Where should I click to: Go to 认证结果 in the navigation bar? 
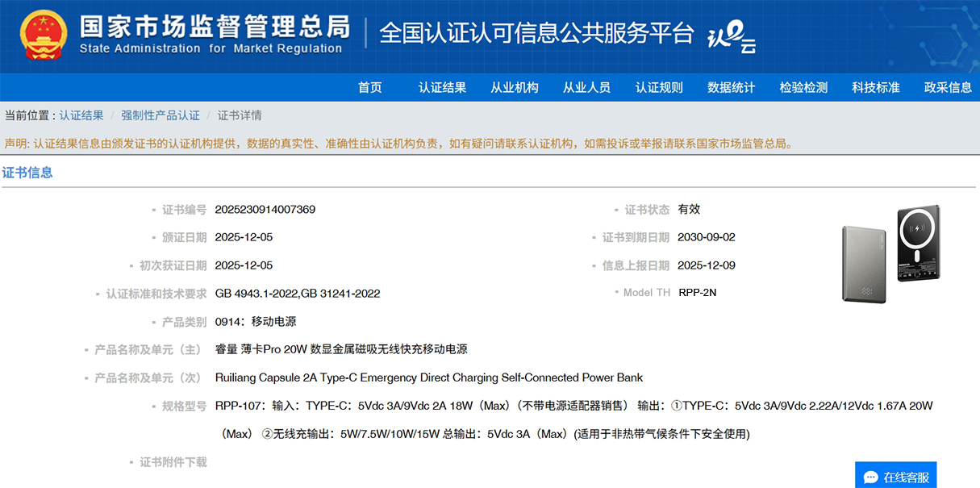pos(443,87)
